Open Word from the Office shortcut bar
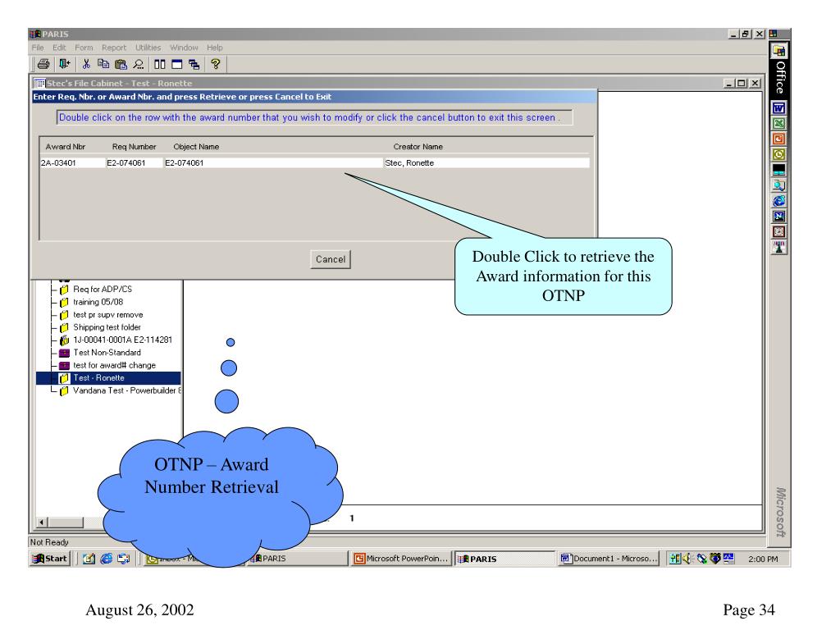Screen dimensions: 840x630 779,108
